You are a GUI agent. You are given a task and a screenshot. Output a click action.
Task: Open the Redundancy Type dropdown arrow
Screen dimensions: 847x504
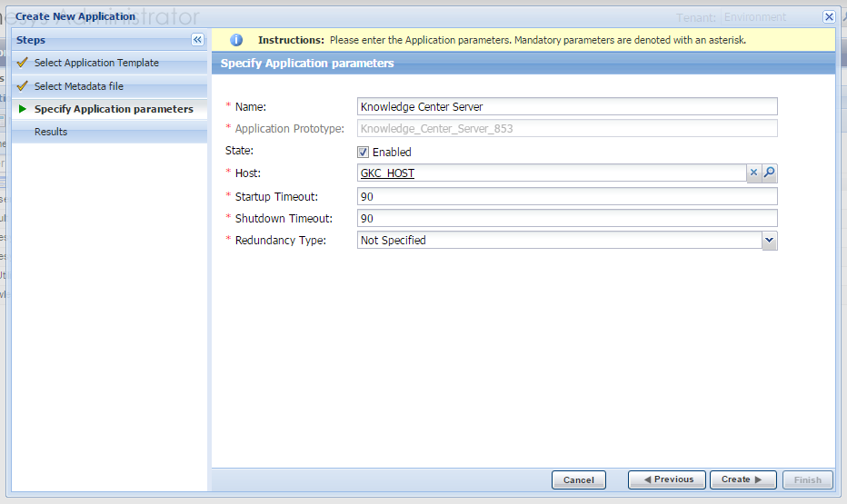(769, 241)
